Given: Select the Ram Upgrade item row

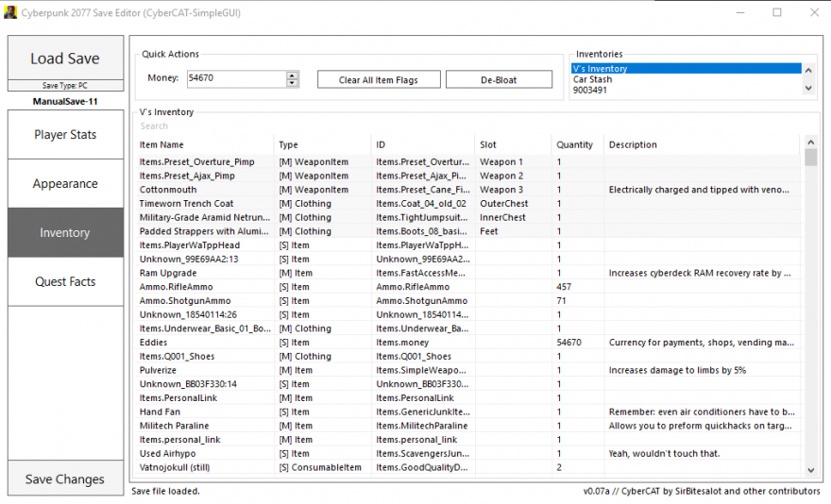Looking at the screenshot, I should click(469, 273).
